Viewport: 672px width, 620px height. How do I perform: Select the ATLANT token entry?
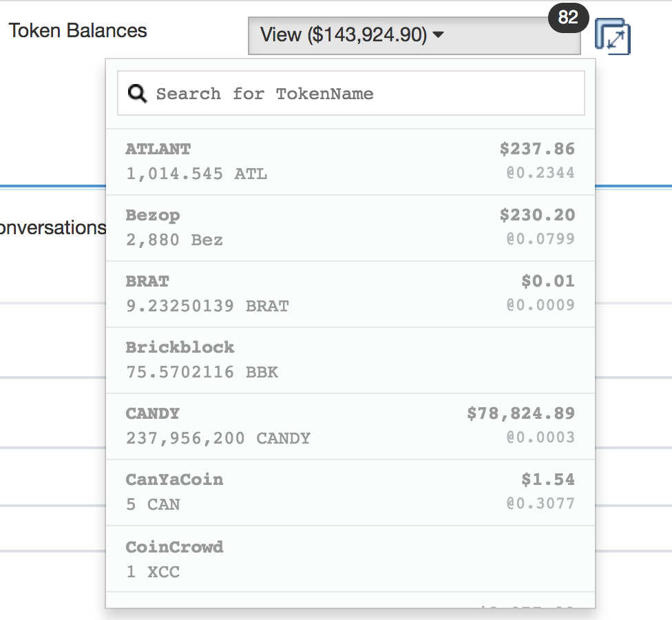[x=350, y=161]
